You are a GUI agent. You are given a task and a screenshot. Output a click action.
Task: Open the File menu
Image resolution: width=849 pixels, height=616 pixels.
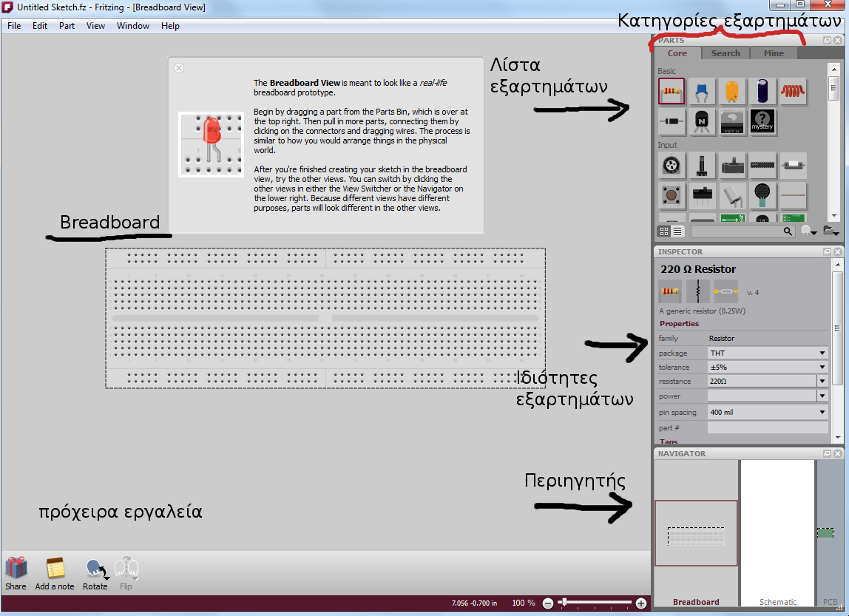pos(14,25)
